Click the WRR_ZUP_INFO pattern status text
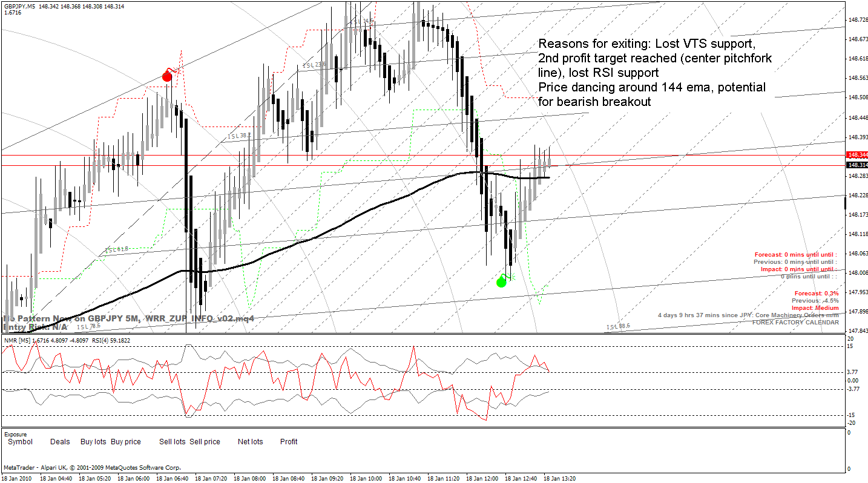Screen dimensions: 868x483 pyautogui.click(x=128, y=318)
